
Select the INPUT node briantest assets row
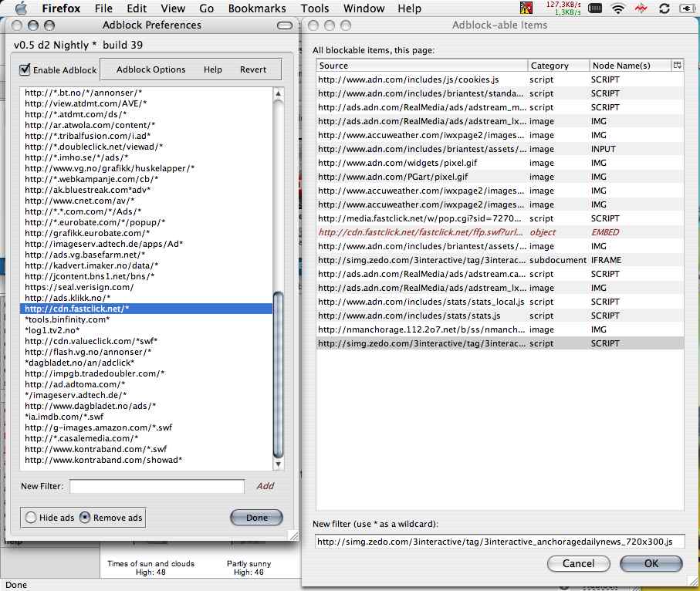[499, 149]
